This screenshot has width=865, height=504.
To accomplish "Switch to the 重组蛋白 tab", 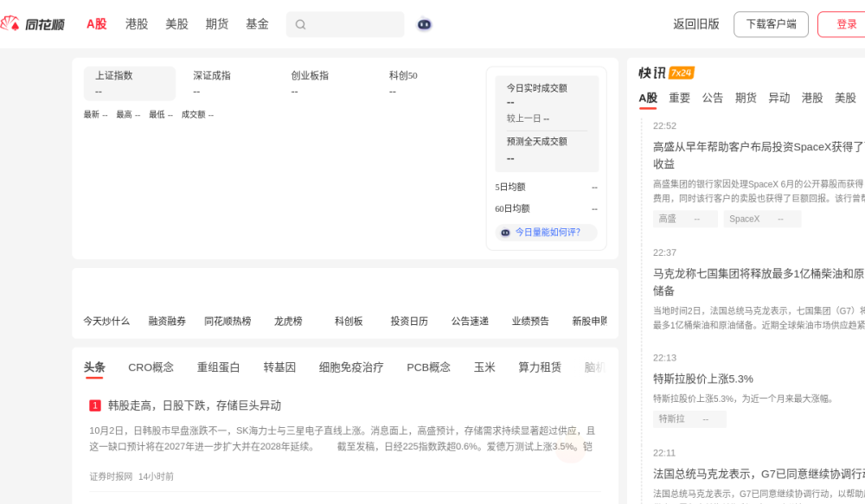I will (219, 367).
